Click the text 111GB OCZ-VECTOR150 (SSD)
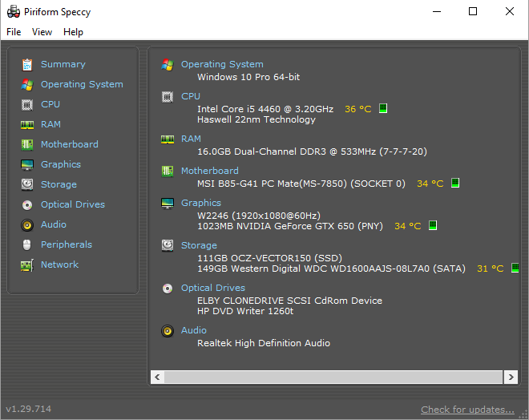This screenshot has height=420, width=529. pyautogui.click(x=269, y=258)
